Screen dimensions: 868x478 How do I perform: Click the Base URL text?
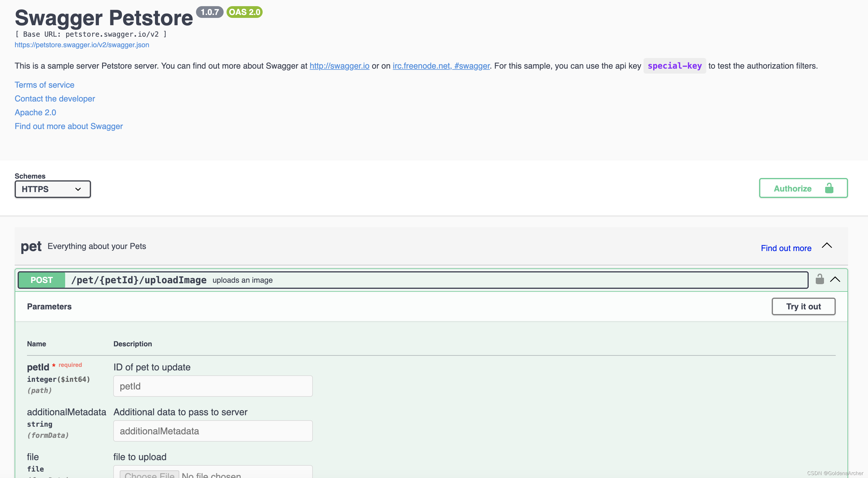click(x=91, y=34)
